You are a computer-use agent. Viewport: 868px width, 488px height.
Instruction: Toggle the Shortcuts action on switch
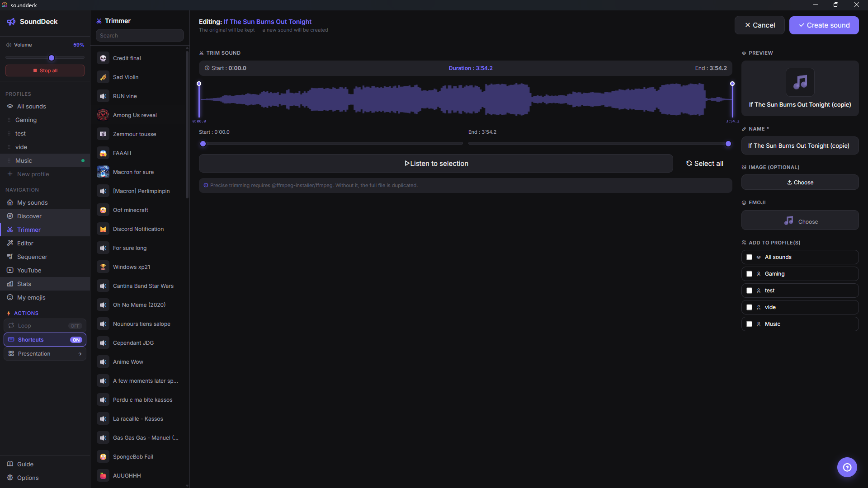click(x=76, y=340)
